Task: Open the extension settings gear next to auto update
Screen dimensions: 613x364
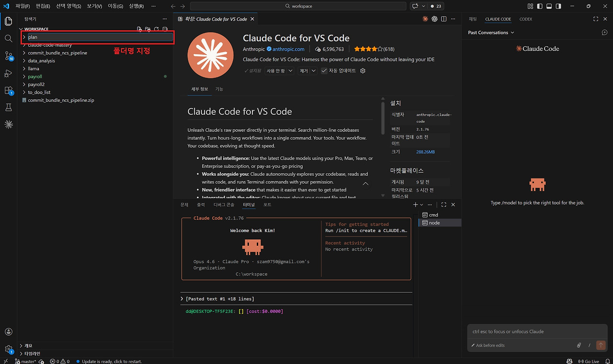Action: point(363,71)
